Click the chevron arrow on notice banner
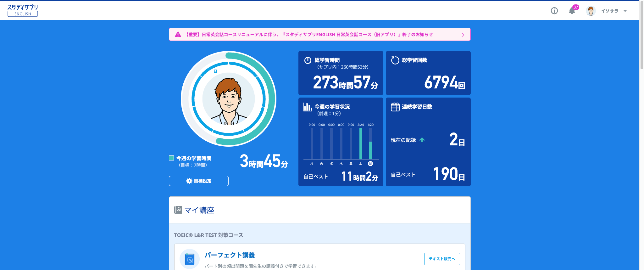The width and height of the screenshot is (644, 270). pyautogui.click(x=463, y=35)
